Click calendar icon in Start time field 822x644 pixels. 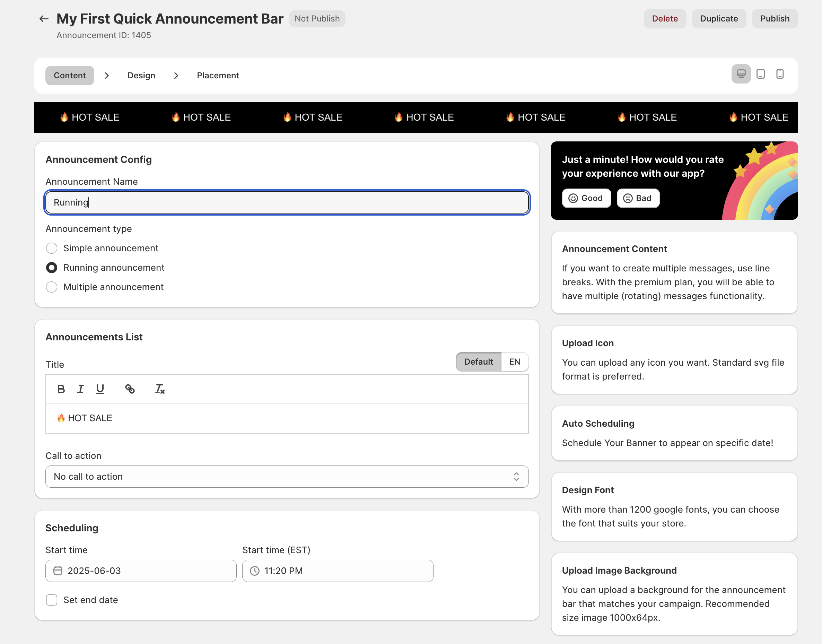[x=58, y=571]
